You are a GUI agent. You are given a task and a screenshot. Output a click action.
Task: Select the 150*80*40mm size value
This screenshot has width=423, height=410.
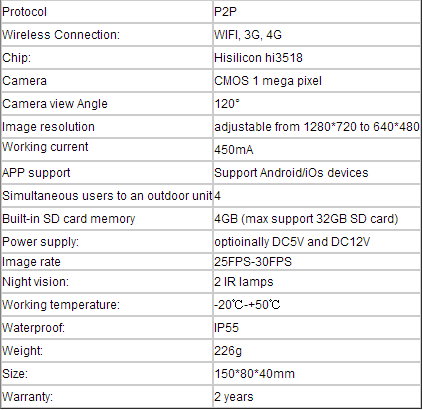pos(254,374)
